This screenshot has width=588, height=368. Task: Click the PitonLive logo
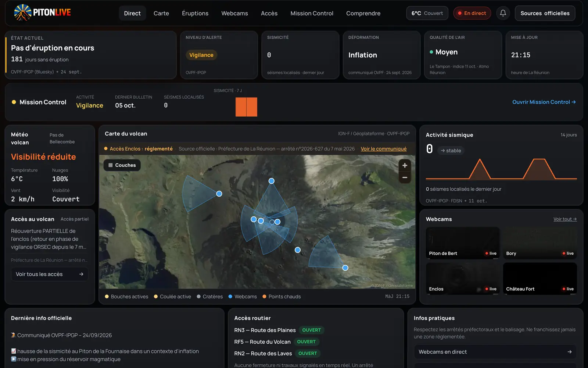[42, 13]
